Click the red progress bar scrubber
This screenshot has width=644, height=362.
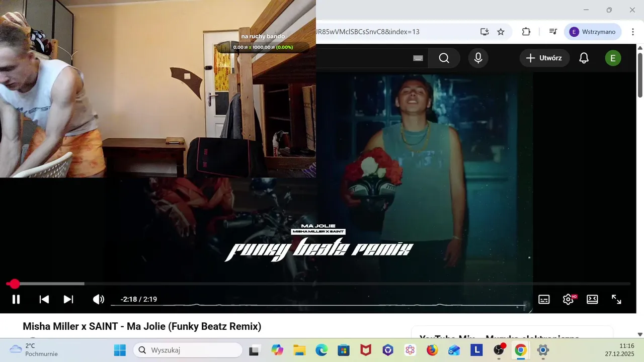point(14,284)
